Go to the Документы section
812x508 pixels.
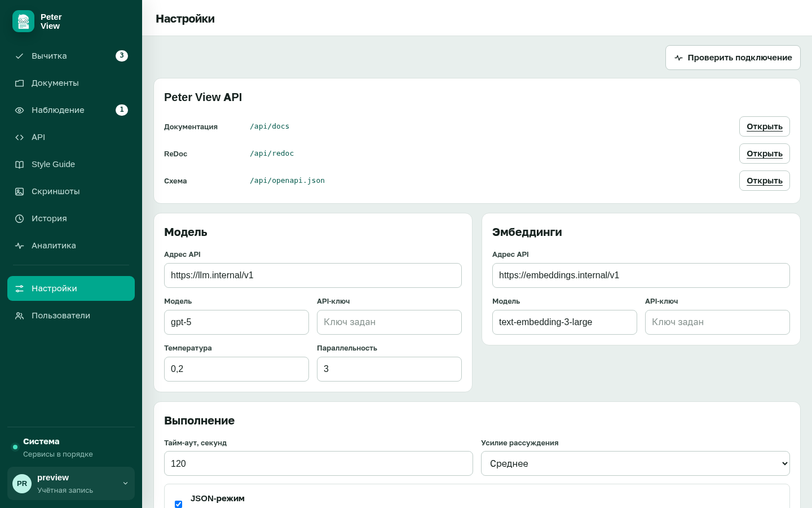coord(71,83)
